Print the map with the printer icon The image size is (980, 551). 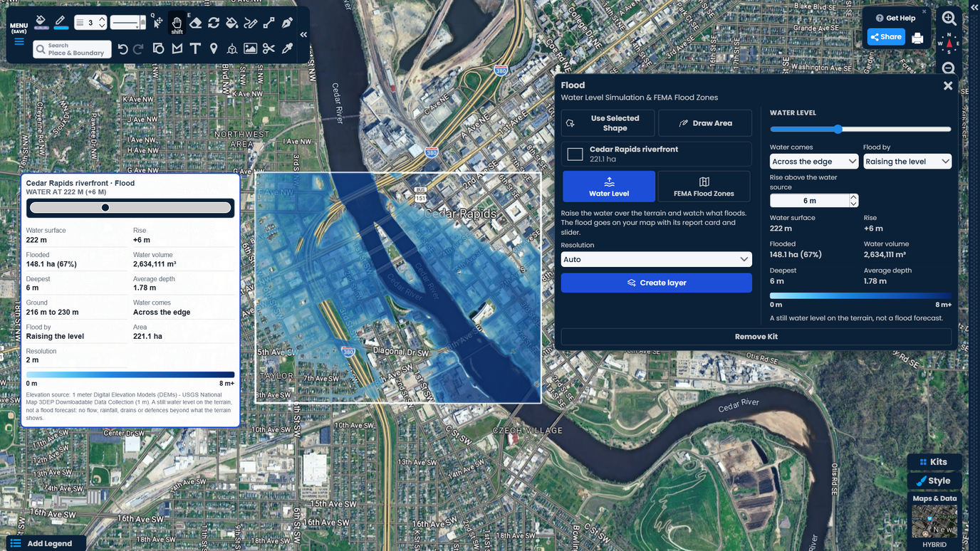pyautogui.click(x=917, y=38)
